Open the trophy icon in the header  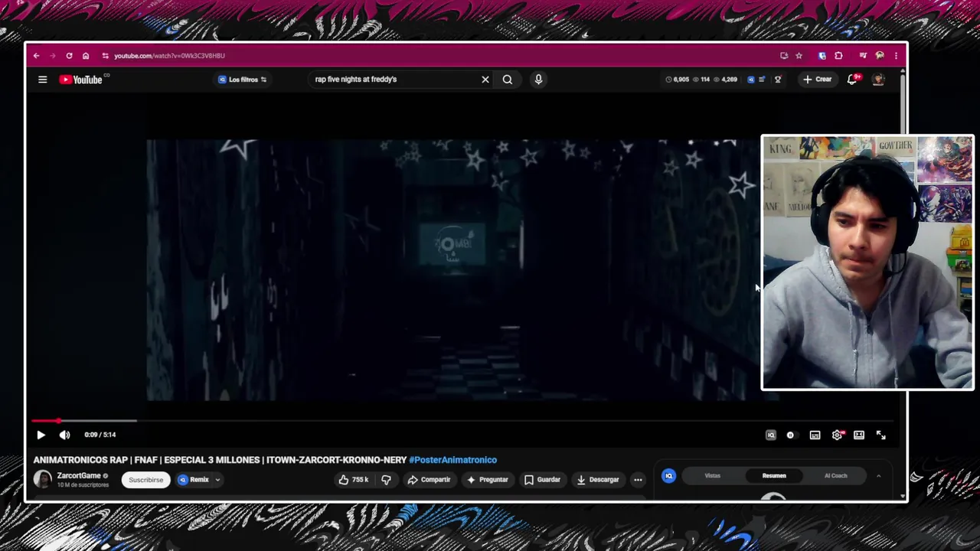tap(778, 80)
